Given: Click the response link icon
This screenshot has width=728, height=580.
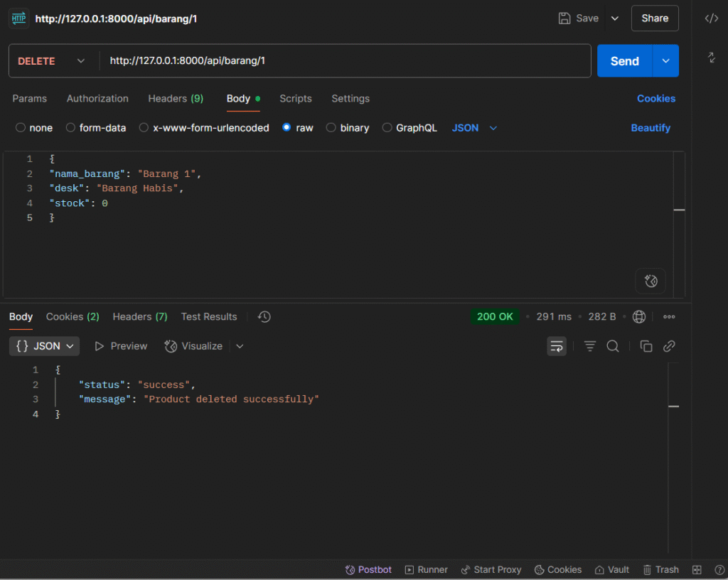Looking at the screenshot, I should pyautogui.click(x=669, y=346).
